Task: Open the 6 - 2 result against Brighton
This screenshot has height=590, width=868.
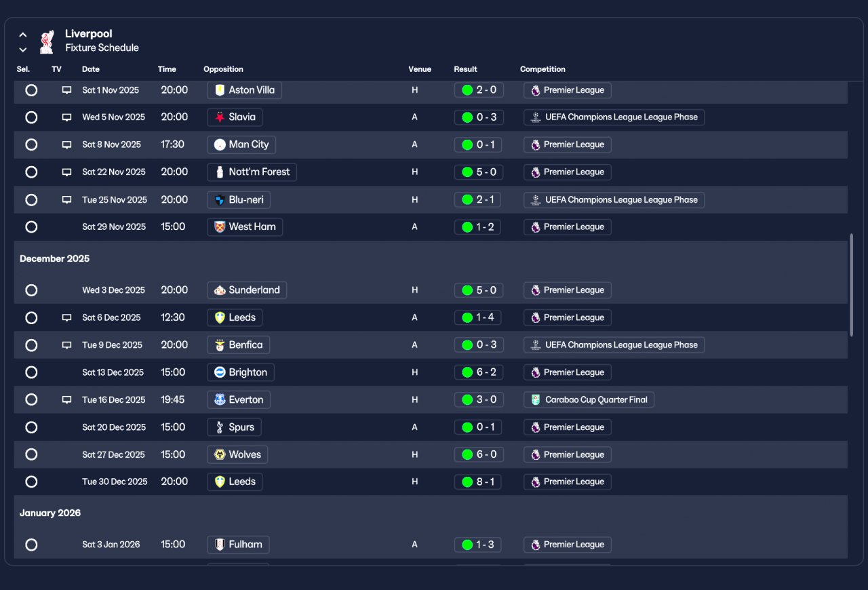Action: tap(479, 372)
